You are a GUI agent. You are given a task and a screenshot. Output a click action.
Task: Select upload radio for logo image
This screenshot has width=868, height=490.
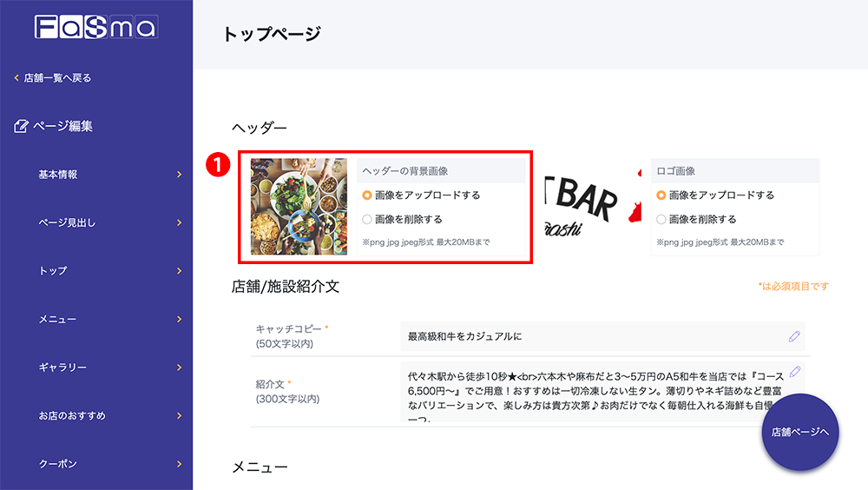(x=661, y=195)
